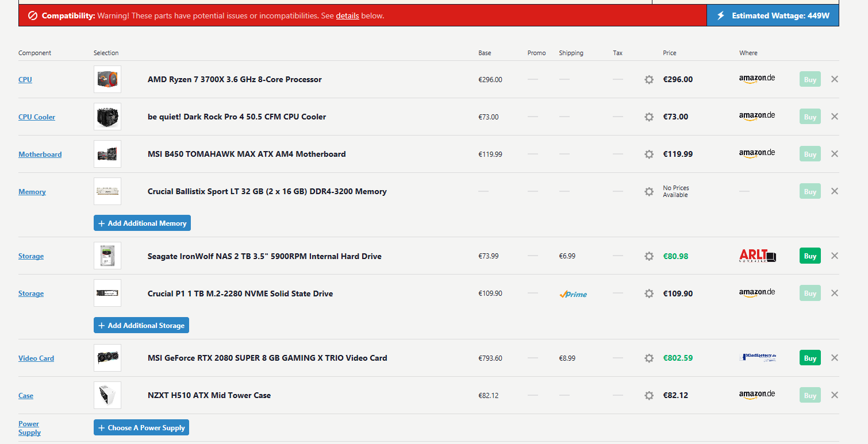Open the Storage link beside Crucial P1
Viewport: 868px width, 444px height.
tap(31, 293)
